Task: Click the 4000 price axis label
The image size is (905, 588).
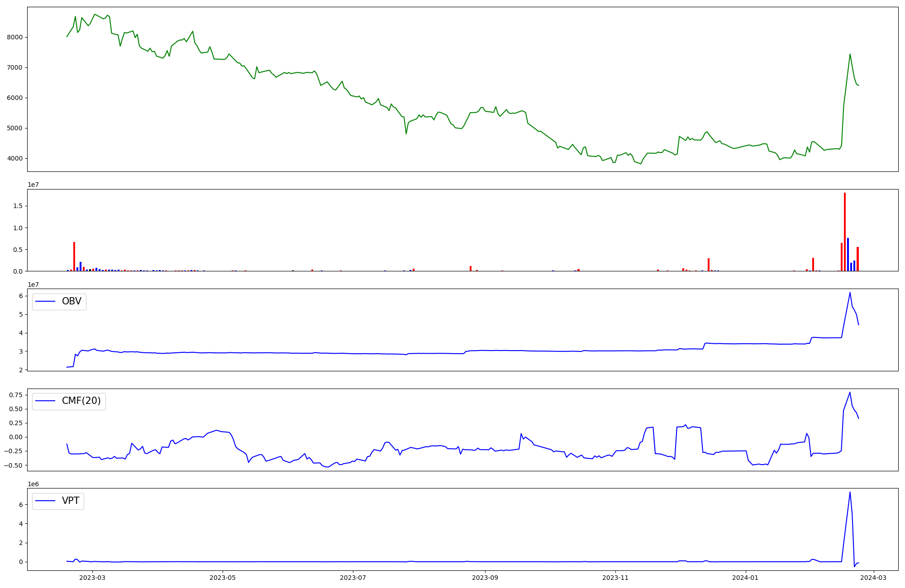Action: point(15,159)
